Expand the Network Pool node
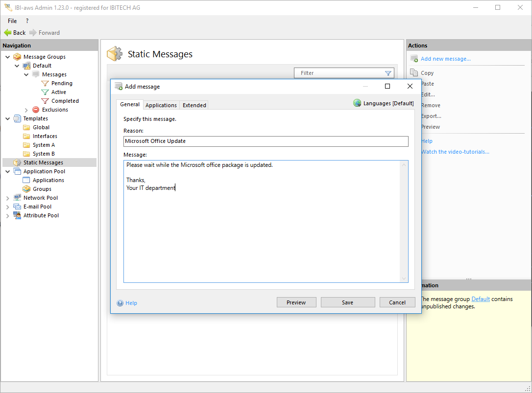The height and width of the screenshot is (393, 532). coord(7,198)
